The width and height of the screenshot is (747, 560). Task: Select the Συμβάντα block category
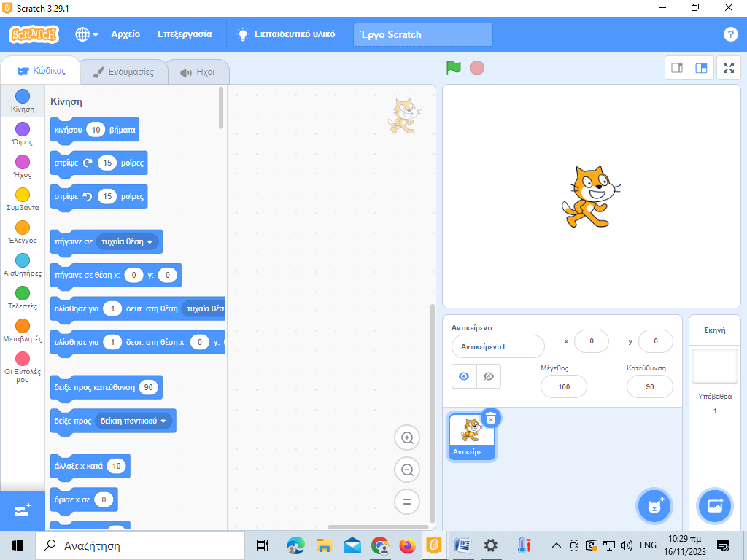23,200
